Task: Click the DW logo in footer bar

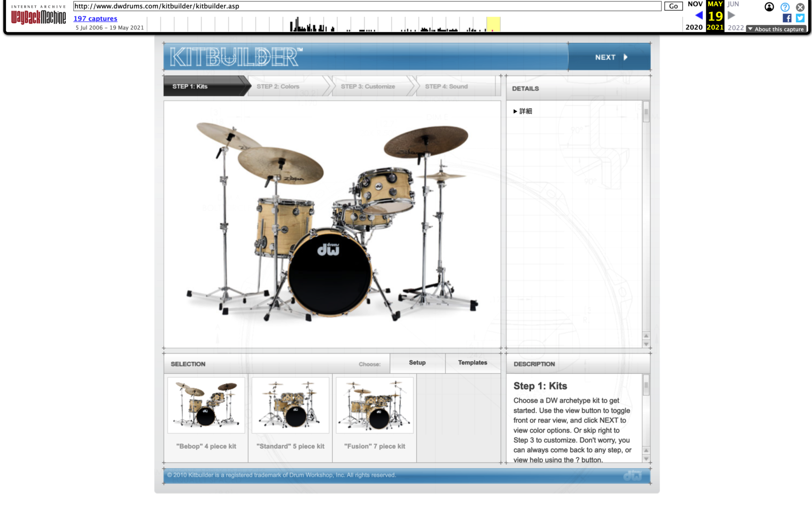Action: 632,476
